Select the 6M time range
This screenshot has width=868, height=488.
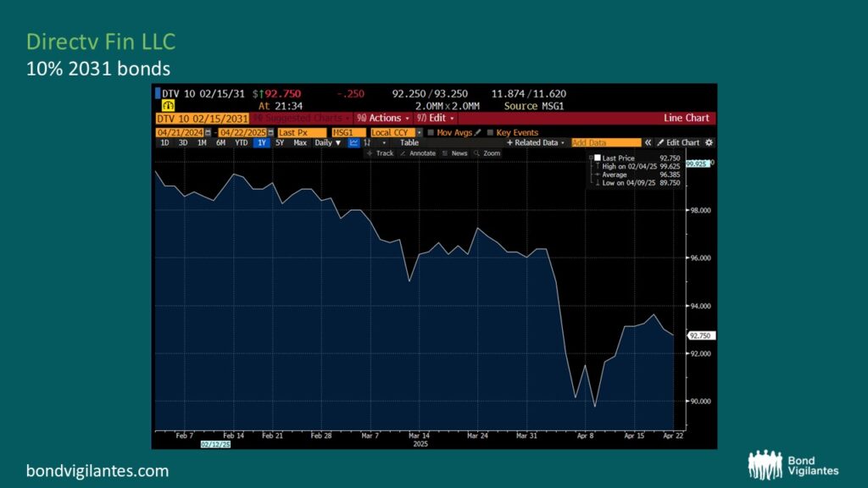220,142
